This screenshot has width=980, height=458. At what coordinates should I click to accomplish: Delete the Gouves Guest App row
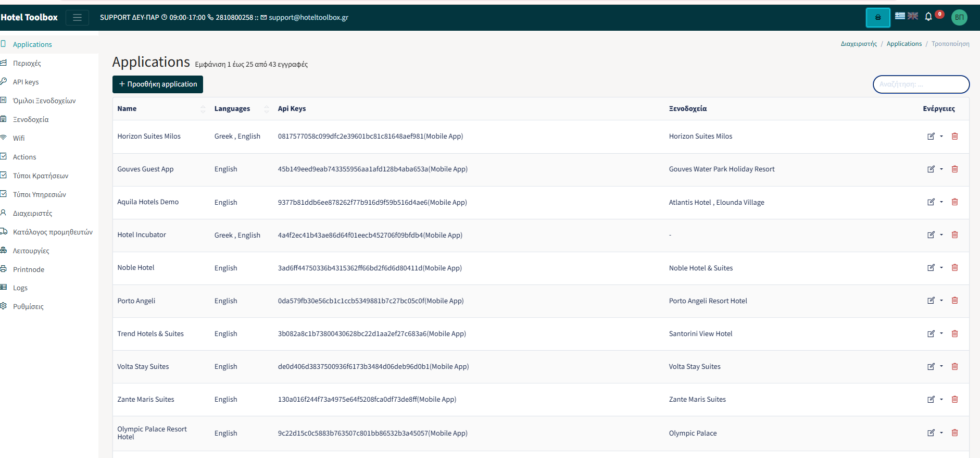click(954, 169)
